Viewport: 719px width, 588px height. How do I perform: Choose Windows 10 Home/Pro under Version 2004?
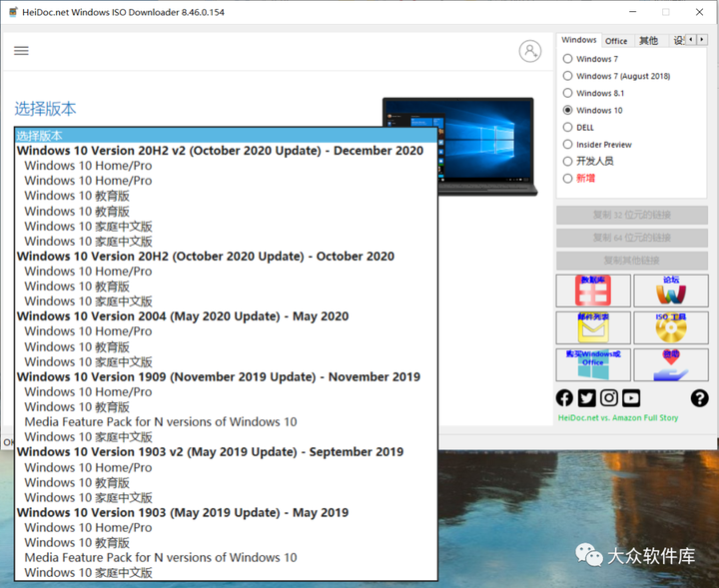tap(226, 331)
